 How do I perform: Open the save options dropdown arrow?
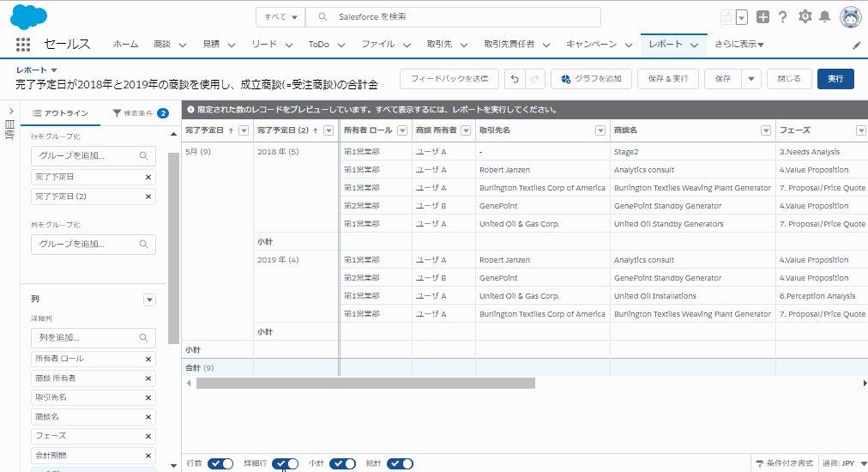point(751,79)
